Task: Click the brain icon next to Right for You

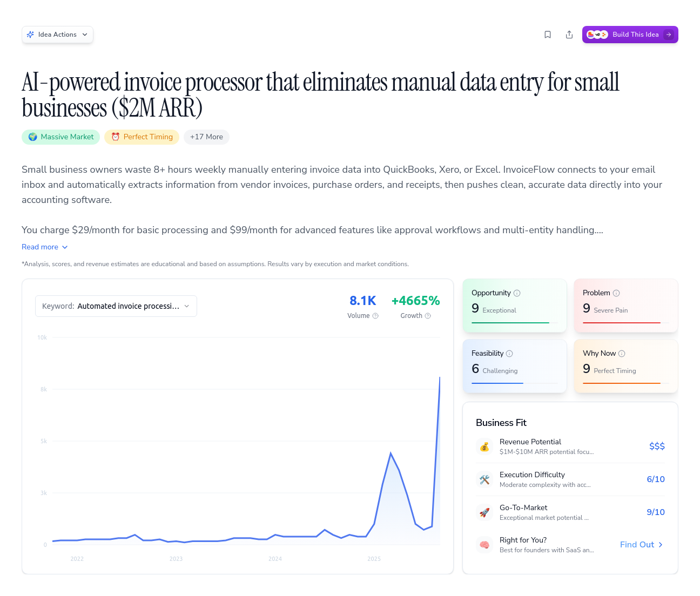Action: (484, 545)
